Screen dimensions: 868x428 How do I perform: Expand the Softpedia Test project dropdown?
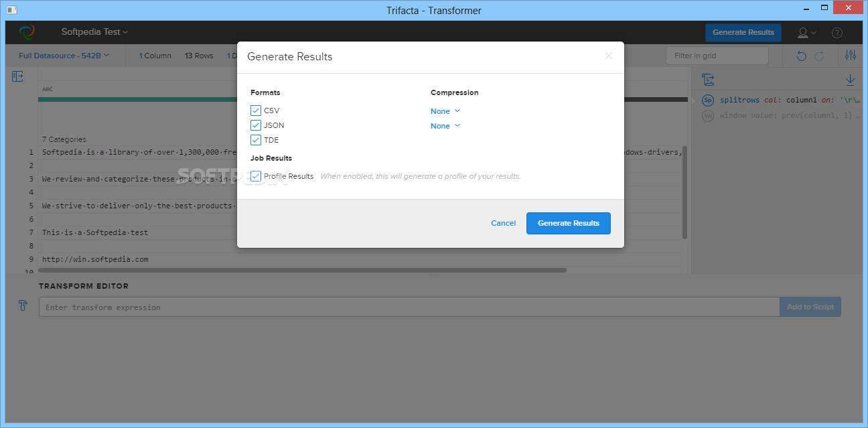point(94,32)
